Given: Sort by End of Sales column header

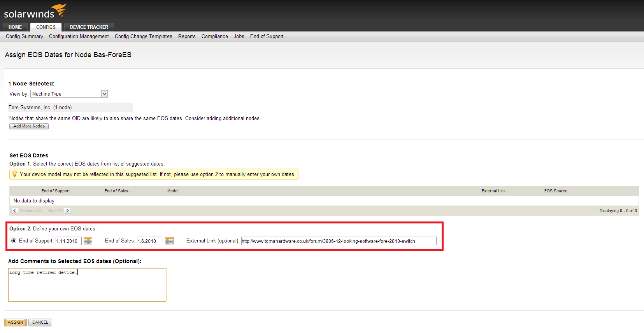Looking at the screenshot, I should point(116,191).
